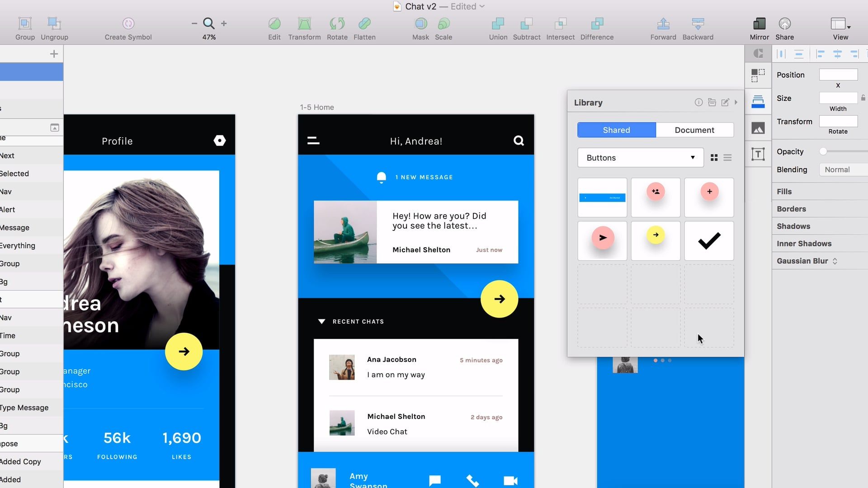Click the Library edit pencil icon

pyautogui.click(x=725, y=103)
